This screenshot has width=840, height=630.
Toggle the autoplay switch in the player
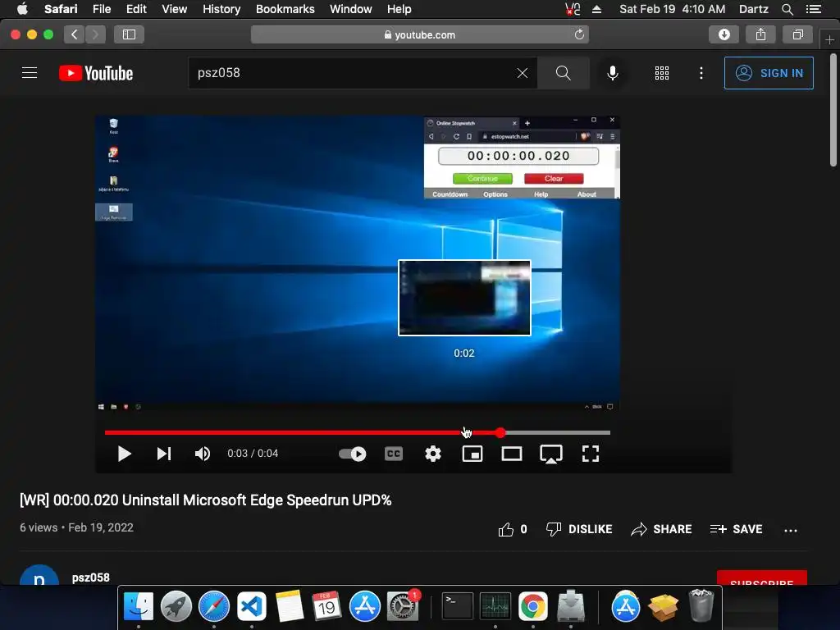353,454
